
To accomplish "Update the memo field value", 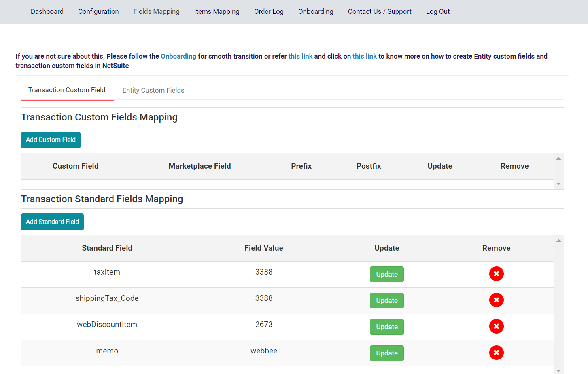I will click(x=386, y=353).
